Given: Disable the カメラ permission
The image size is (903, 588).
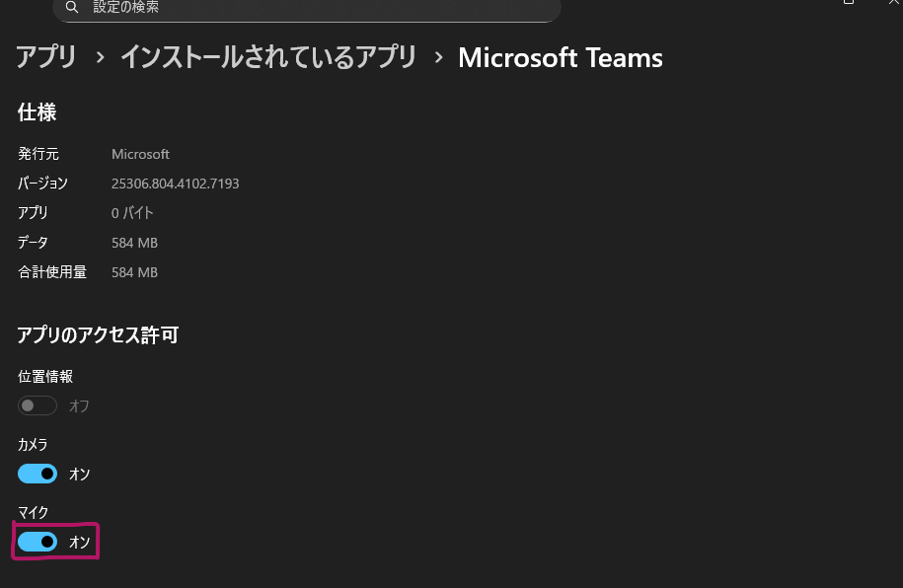Looking at the screenshot, I should tap(37, 474).
